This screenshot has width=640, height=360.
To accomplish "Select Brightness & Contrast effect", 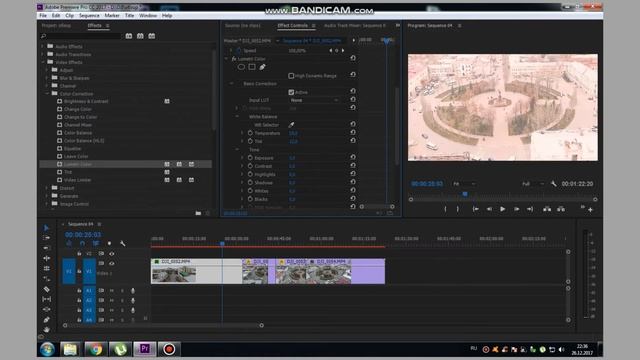I will tap(86, 101).
